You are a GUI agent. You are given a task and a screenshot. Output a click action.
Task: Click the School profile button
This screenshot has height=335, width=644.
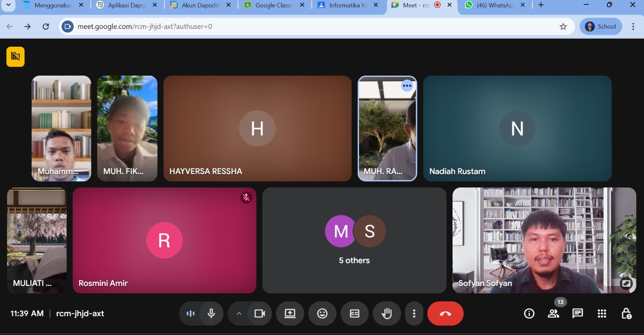coord(601,27)
